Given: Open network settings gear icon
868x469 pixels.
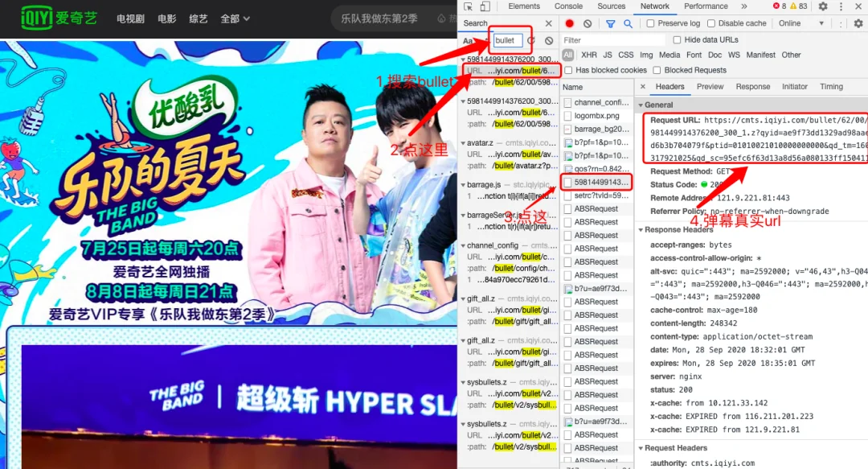Looking at the screenshot, I should pos(858,23).
